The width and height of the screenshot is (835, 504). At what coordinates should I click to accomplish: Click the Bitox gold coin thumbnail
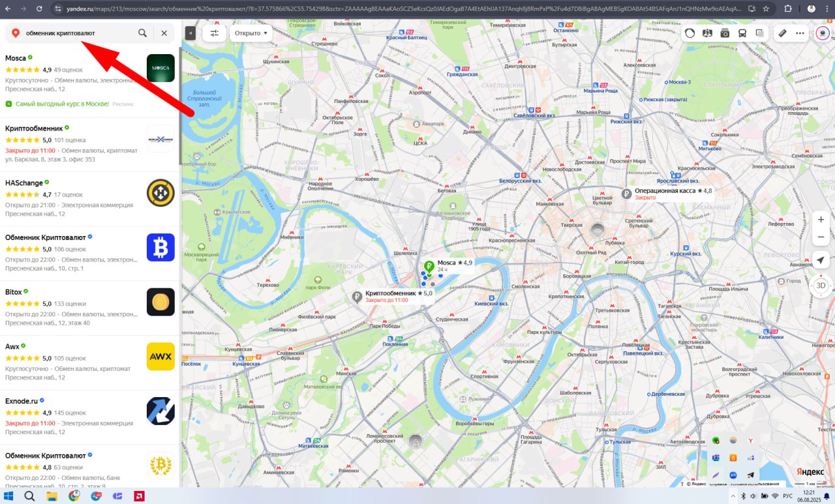[x=160, y=302]
